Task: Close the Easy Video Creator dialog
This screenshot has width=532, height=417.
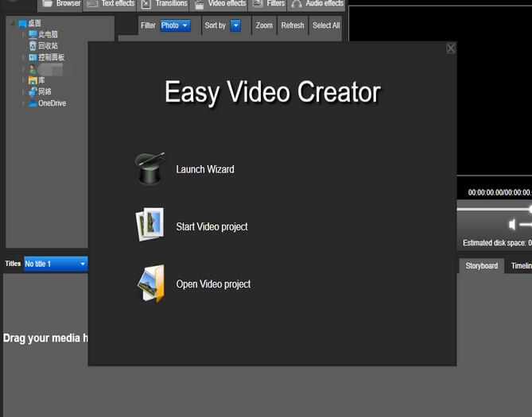Action: (x=451, y=48)
